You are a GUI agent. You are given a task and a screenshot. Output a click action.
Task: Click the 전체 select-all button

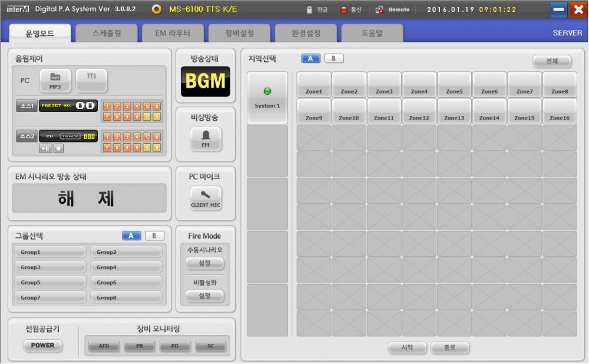pyautogui.click(x=552, y=61)
